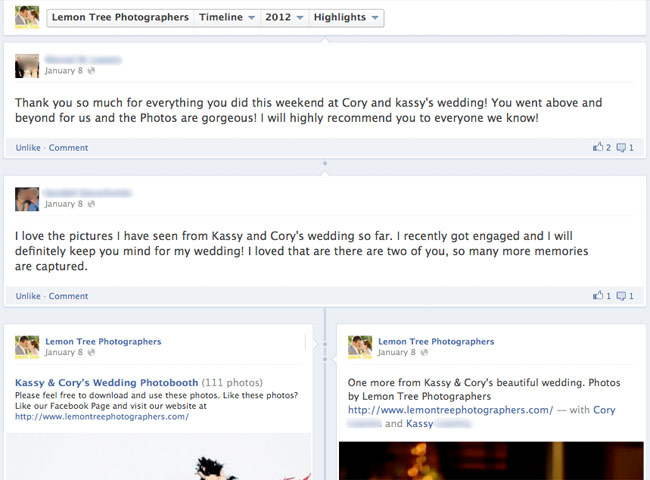
Task: Click the globe privacy icon on the first post
Action: pyautogui.click(x=91, y=71)
